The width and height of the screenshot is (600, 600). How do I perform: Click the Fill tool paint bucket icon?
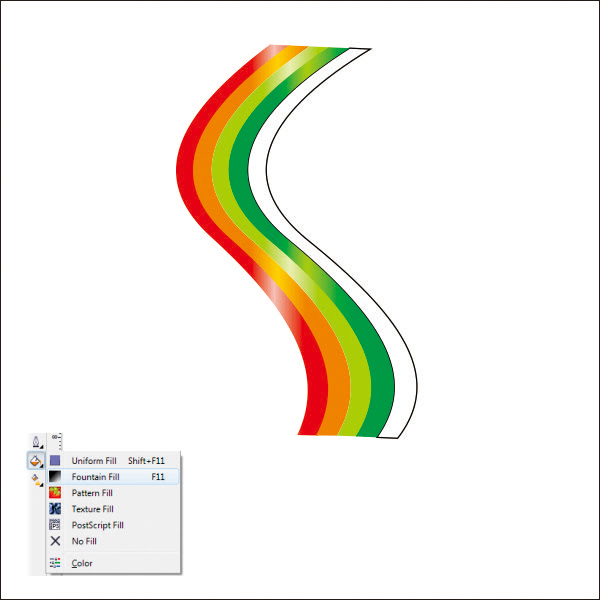coord(36,460)
